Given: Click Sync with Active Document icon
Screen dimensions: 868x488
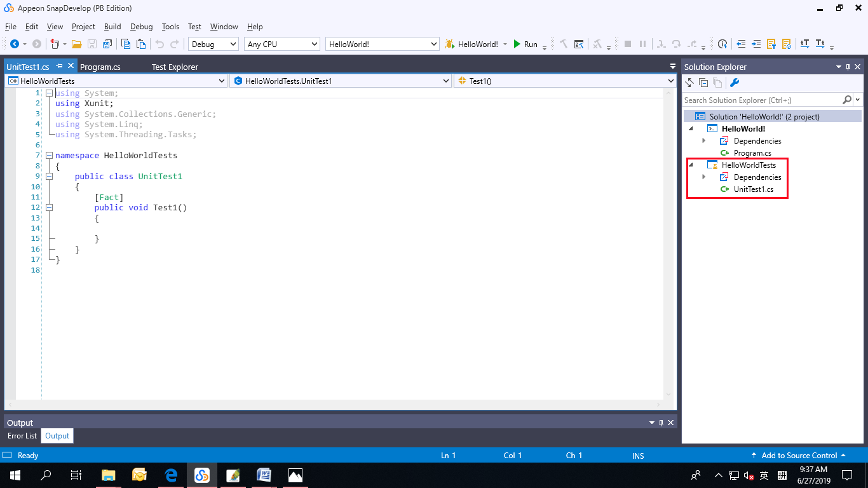Looking at the screenshot, I should [689, 83].
